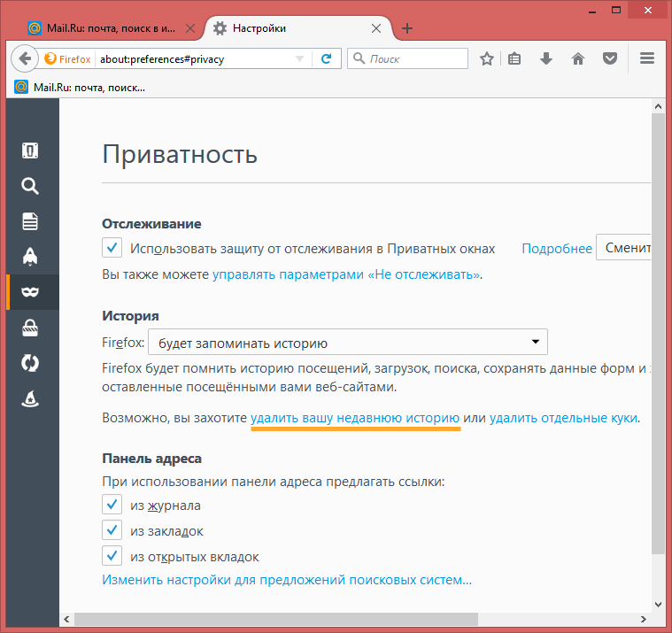Toggle the 'из журнала' checkbox
Screen dimensions: 672x633
[x=112, y=505]
